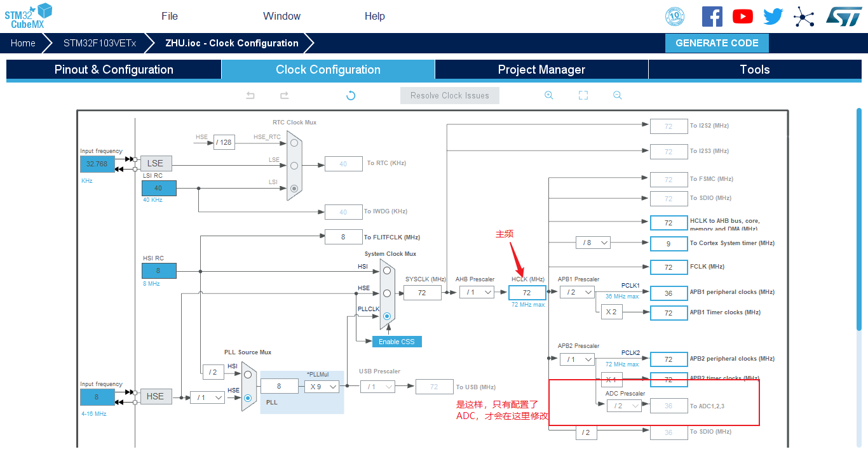
Task: Click the redo arrow icon
Action: pos(284,95)
